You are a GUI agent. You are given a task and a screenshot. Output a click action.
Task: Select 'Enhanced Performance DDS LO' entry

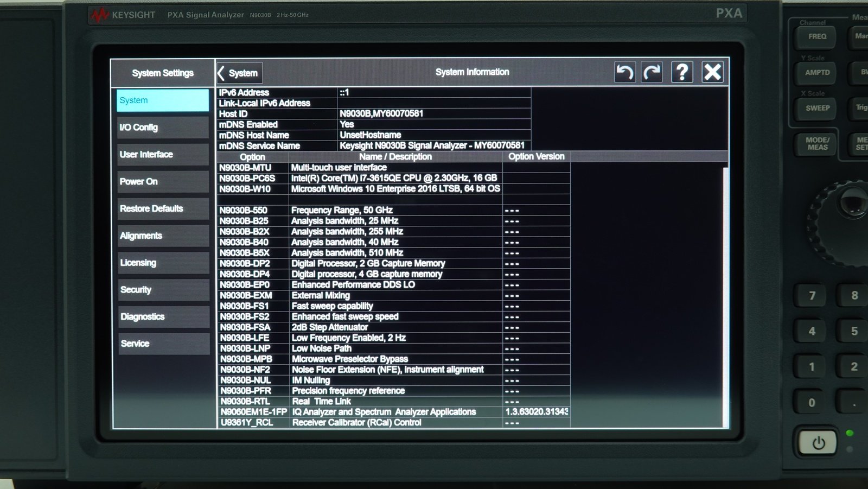pyautogui.click(x=353, y=284)
